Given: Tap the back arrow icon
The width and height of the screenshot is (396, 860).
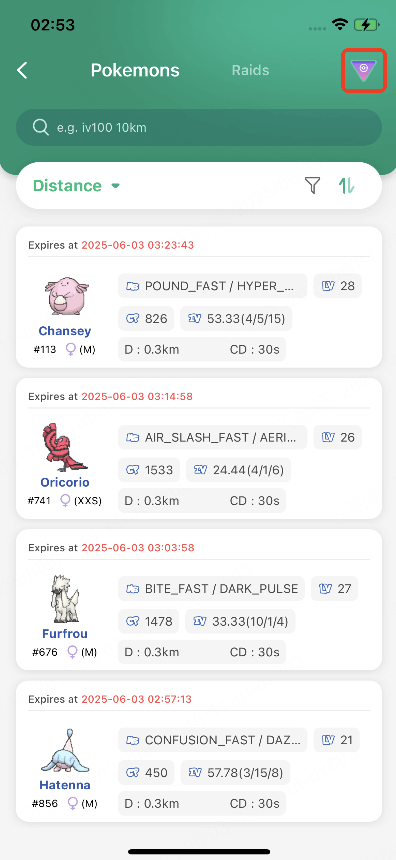Looking at the screenshot, I should (22, 70).
